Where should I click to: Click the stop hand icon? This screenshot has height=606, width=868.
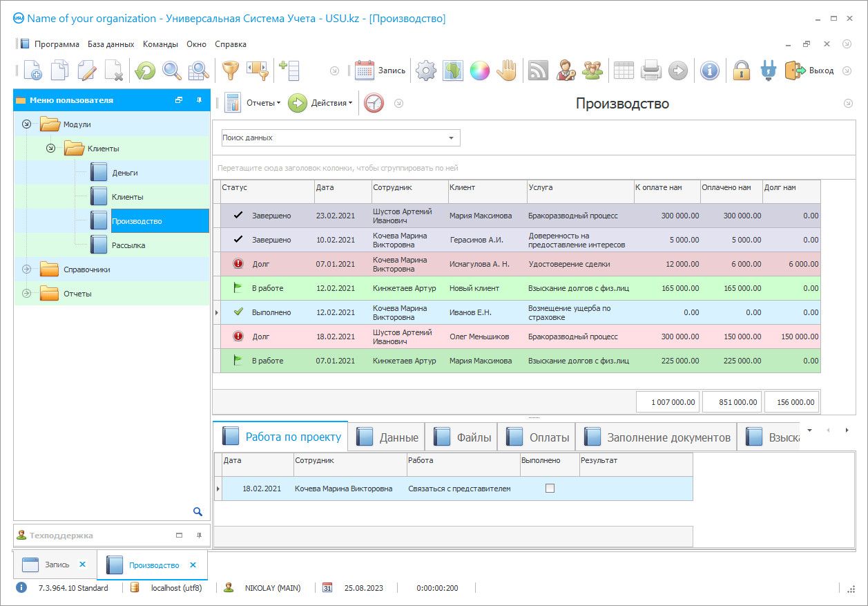[x=507, y=70]
